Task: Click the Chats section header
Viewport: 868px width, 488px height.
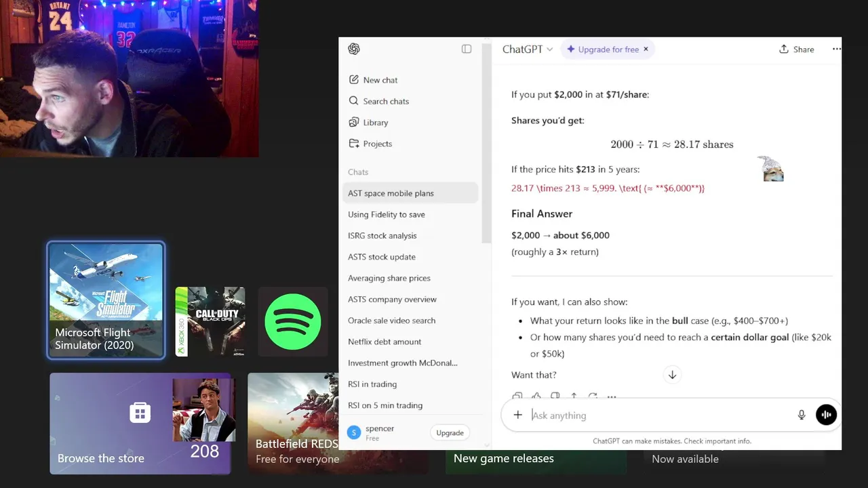Action: (x=358, y=172)
